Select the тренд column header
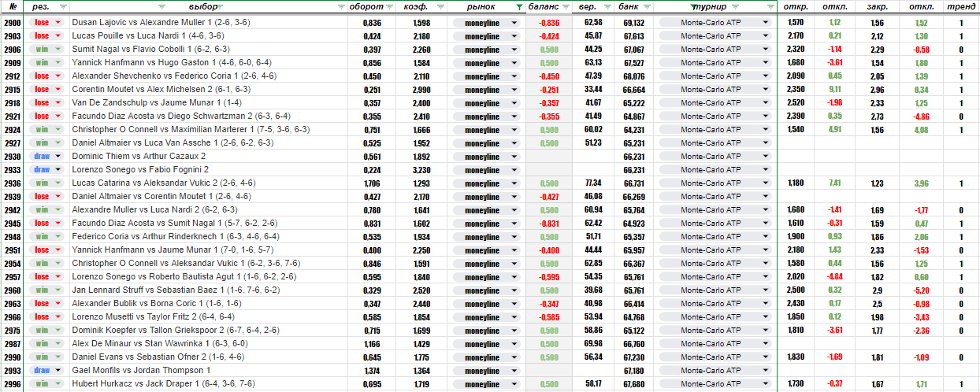This screenshot has height=392, width=980. (x=961, y=6)
